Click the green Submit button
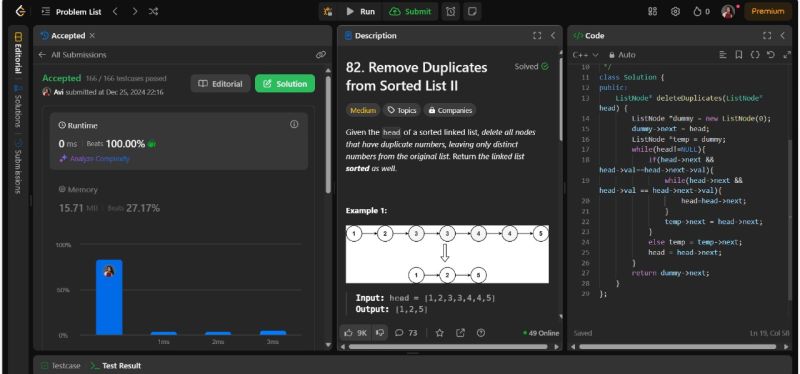The width and height of the screenshot is (800, 374). click(410, 11)
